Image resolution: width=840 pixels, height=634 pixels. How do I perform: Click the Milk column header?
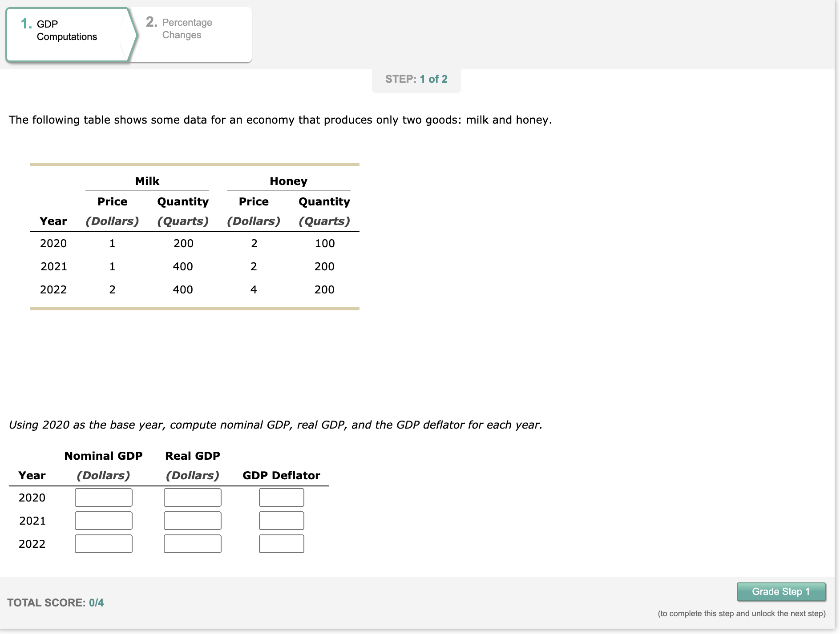click(147, 181)
